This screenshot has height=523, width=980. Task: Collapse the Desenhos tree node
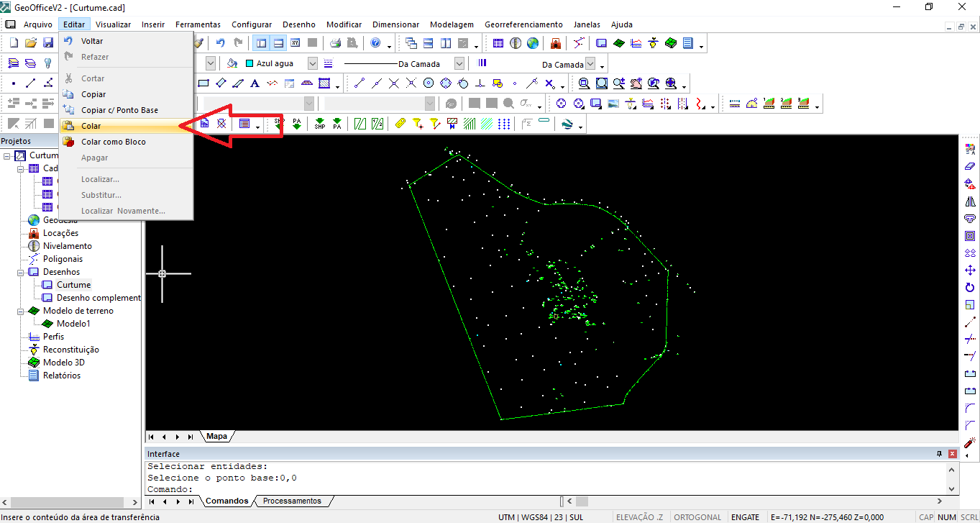coord(22,273)
